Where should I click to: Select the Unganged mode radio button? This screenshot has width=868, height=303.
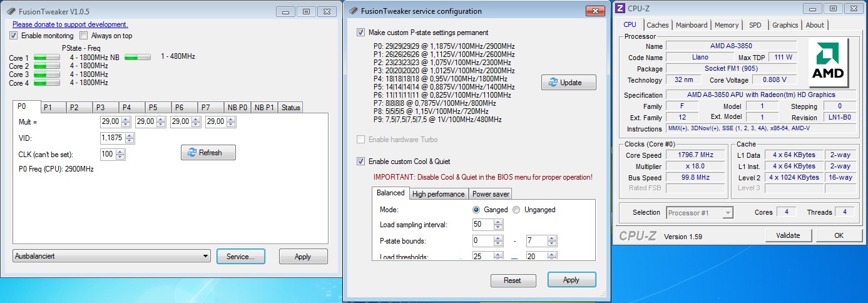pyautogui.click(x=516, y=210)
